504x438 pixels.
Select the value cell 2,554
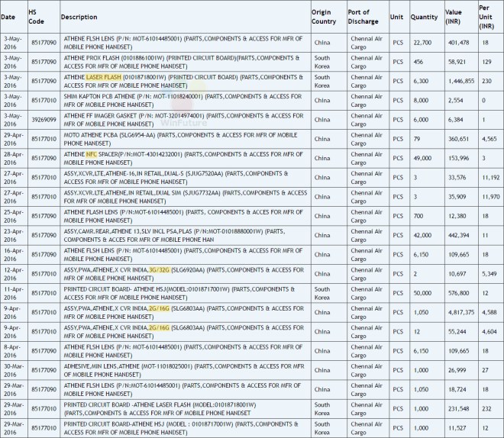point(456,101)
